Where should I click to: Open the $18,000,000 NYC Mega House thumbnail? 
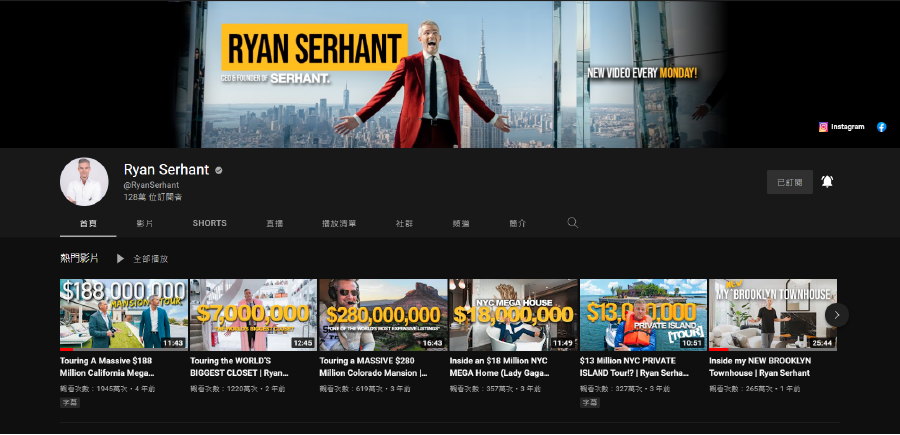pos(513,314)
